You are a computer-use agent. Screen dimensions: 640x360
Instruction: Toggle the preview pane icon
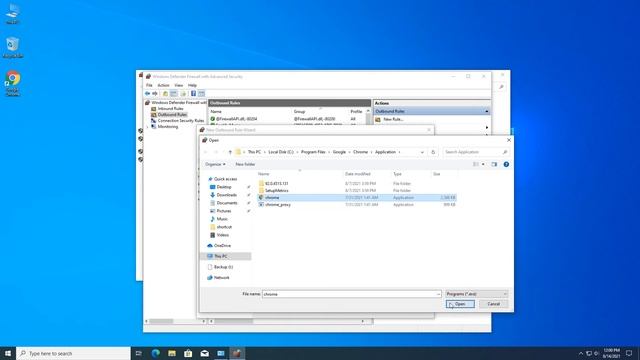pos(494,164)
